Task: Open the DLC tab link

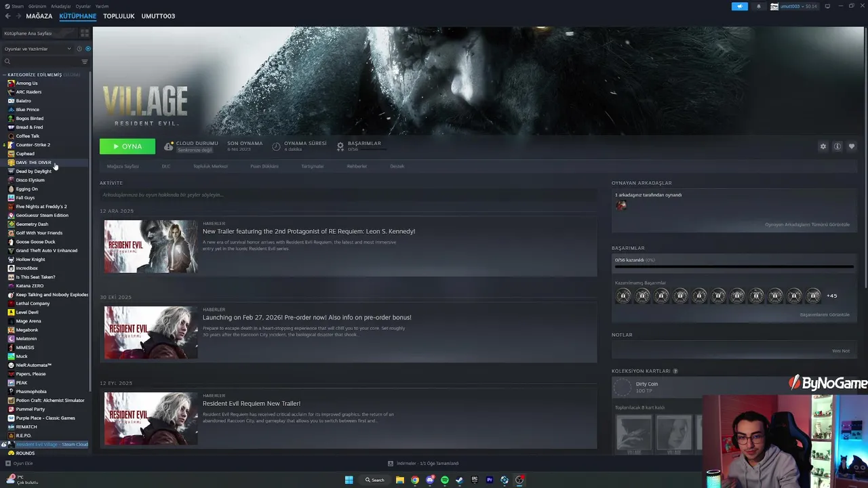Action: coord(166,166)
